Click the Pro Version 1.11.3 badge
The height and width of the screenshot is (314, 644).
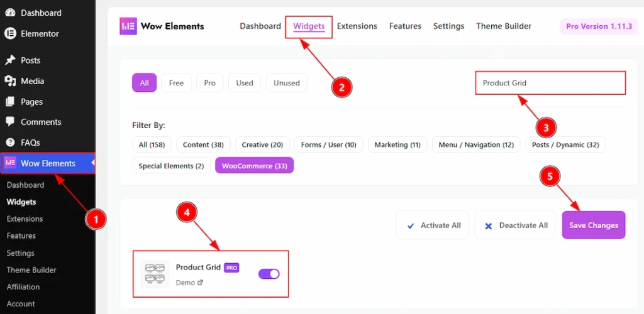pos(599,26)
